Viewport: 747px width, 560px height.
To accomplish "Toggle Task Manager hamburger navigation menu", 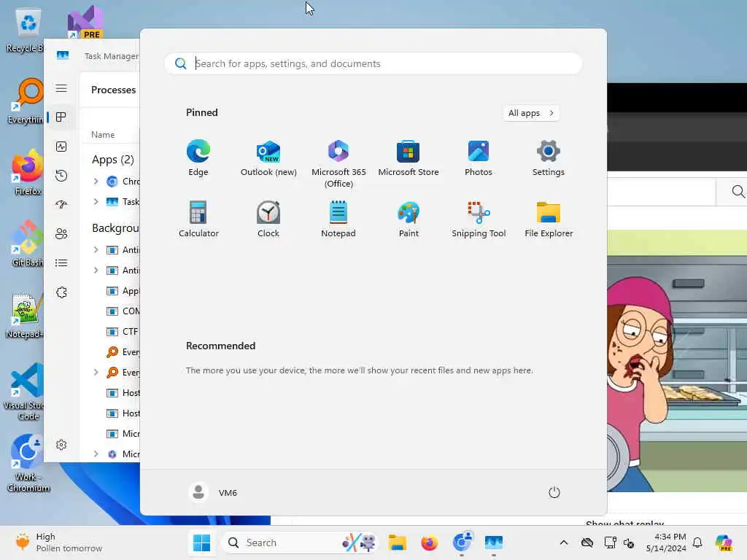I will (61, 88).
